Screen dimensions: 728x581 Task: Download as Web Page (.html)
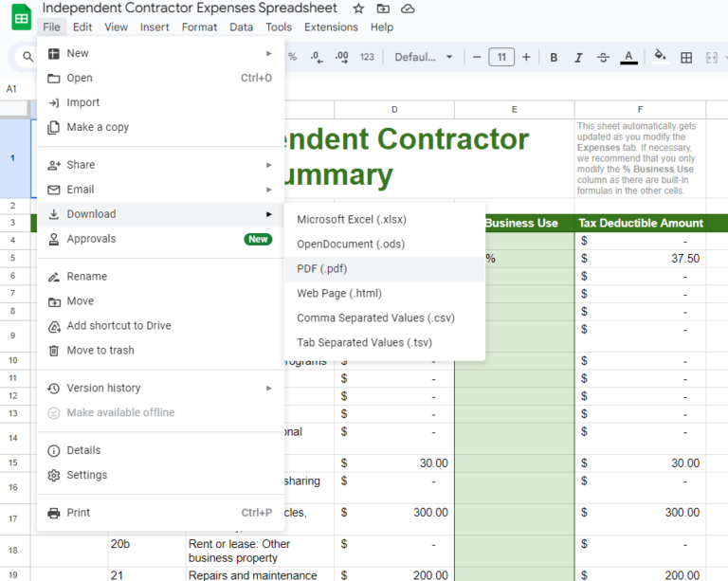(385, 293)
